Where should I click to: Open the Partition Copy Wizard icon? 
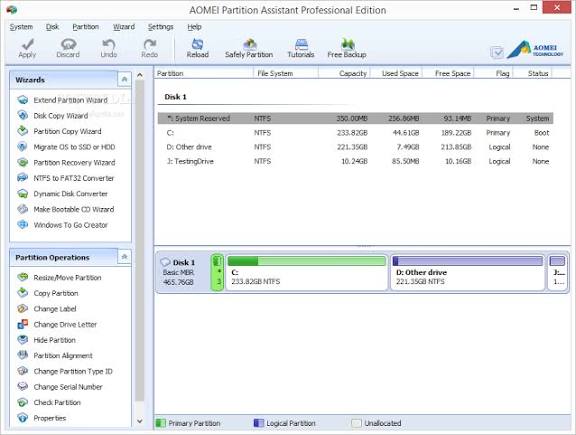pyautogui.click(x=23, y=131)
